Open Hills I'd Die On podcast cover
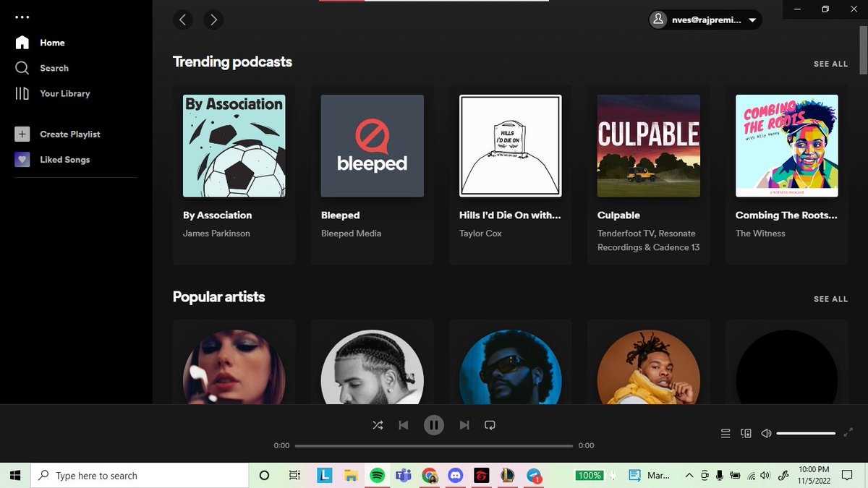This screenshot has width=868, height=488. 510,146
